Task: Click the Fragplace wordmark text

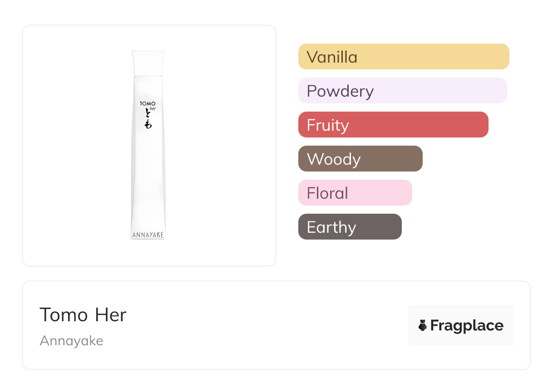Action: point(467,325)
